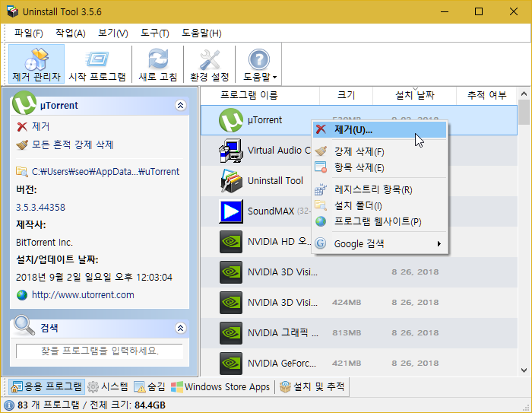The height and width of the screenshot is (413, 532).
Task: Open the Startup Programs (시작 프로그램) toolbar icon
Action: click(x=97, y=65)
